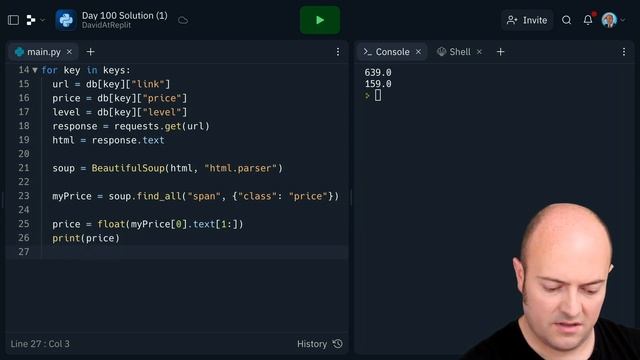The width and height of the screenshot is (640, 360).
Task: Click console output 159.0
Action: 378,84
